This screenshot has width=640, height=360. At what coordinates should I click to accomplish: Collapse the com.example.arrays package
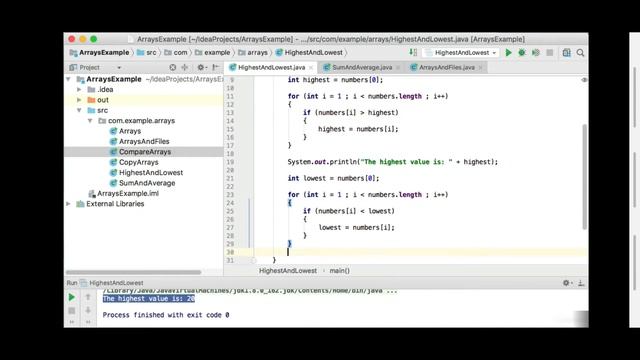[90, 121]
